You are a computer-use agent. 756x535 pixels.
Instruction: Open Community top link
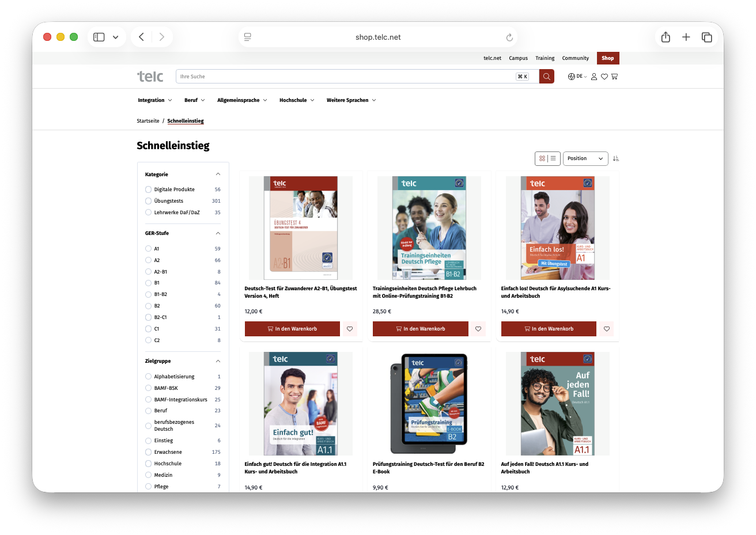[x=575, y=58]
